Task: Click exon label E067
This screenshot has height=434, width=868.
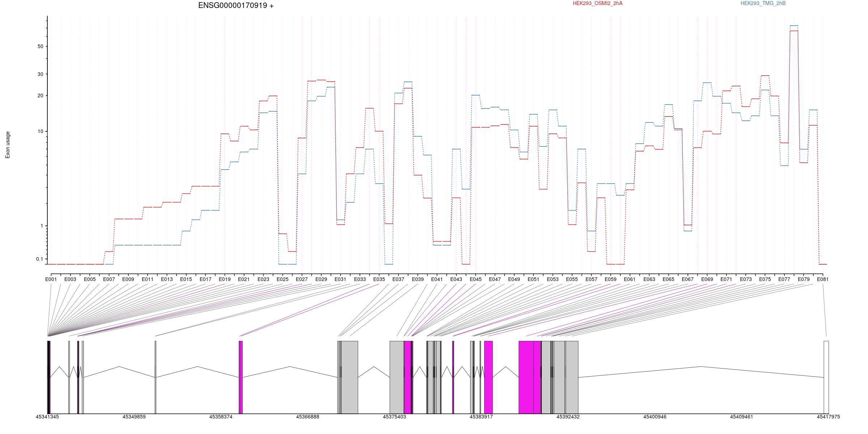Action: coord(688,279)
